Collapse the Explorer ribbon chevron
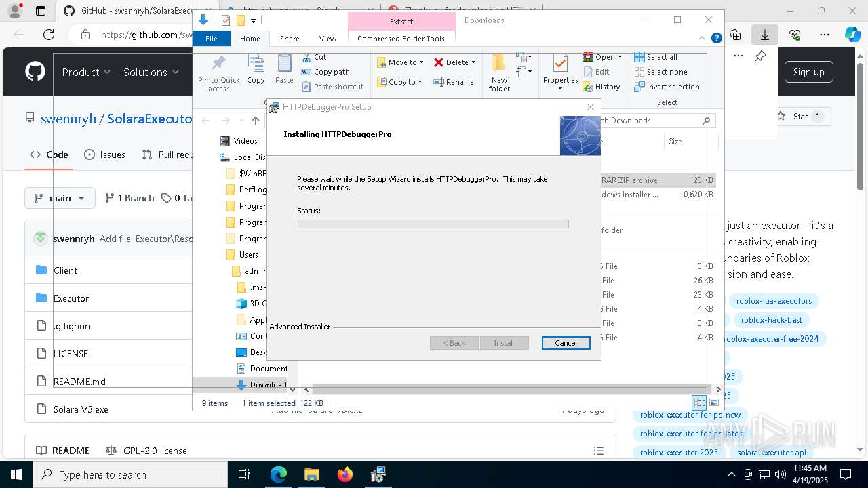Viewport: 868px width, 488px height. click(703, 39)
